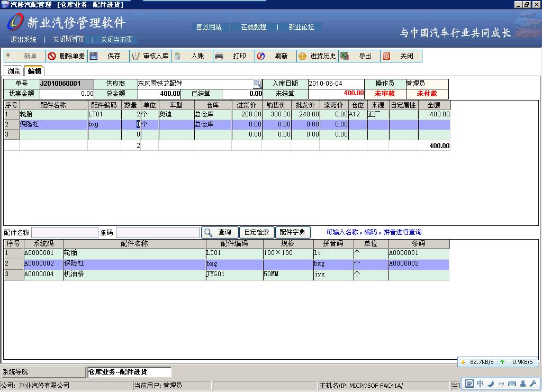Click the 配件名称 search input field
This screenshot has width=542, height=392.
coord(65,233)
